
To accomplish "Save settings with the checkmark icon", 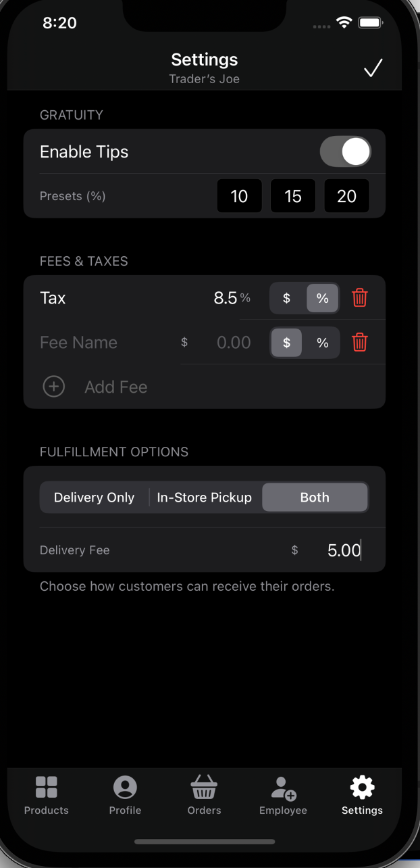I will pyautogui.click(x=373, y=68).
